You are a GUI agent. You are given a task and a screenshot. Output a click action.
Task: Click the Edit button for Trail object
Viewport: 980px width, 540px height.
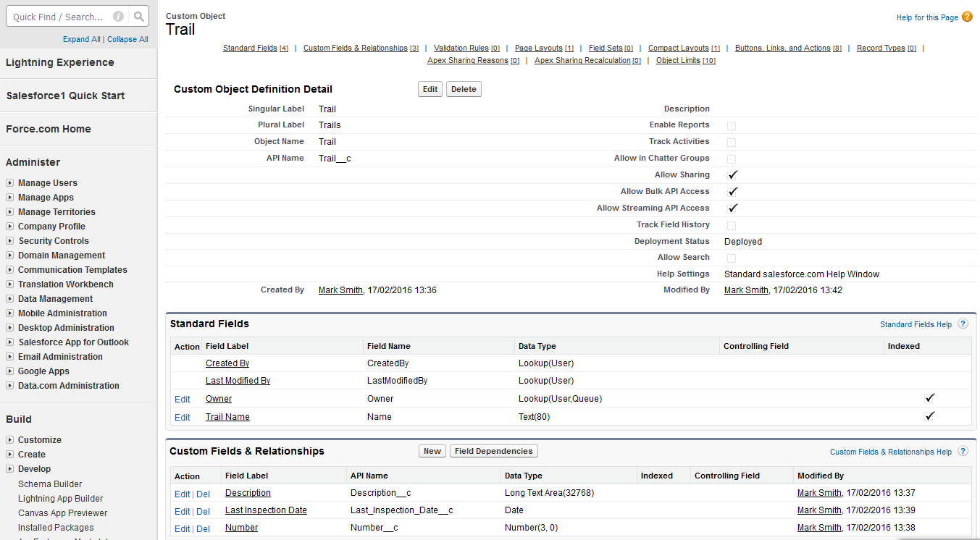coord(430,89)
